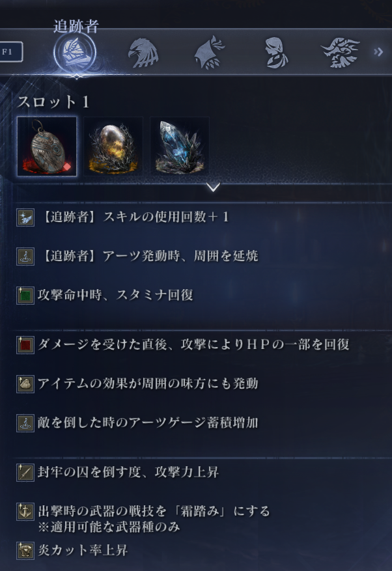Show more characters with double arrow

point(378,52)
